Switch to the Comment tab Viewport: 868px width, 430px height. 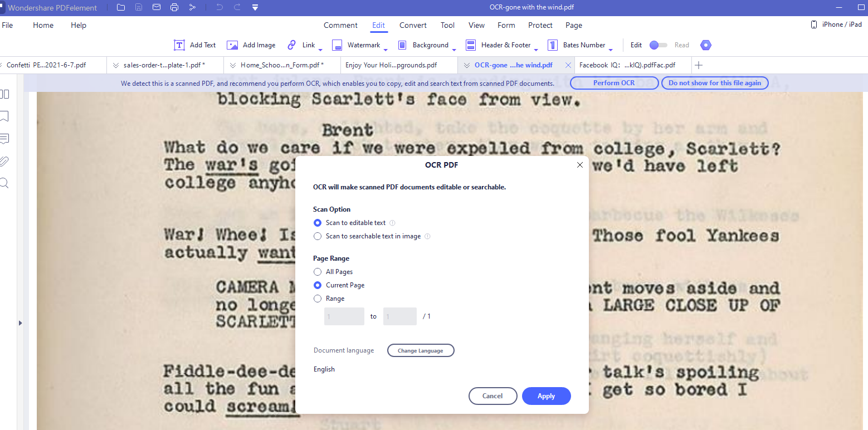340,25
